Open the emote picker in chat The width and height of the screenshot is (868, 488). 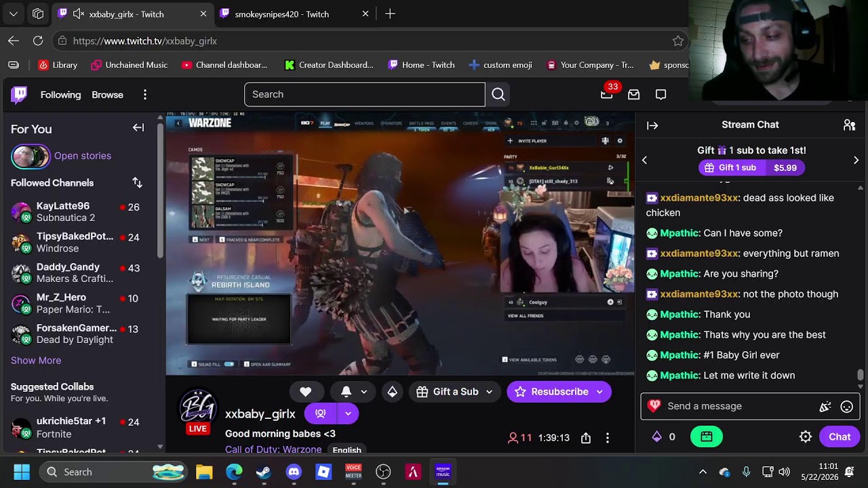pos(846,407)
